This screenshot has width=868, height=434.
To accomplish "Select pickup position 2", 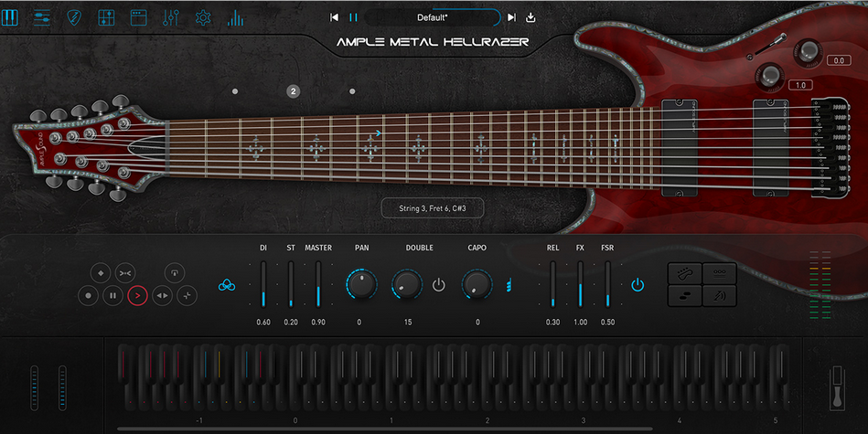I will [x=294, y=91].
